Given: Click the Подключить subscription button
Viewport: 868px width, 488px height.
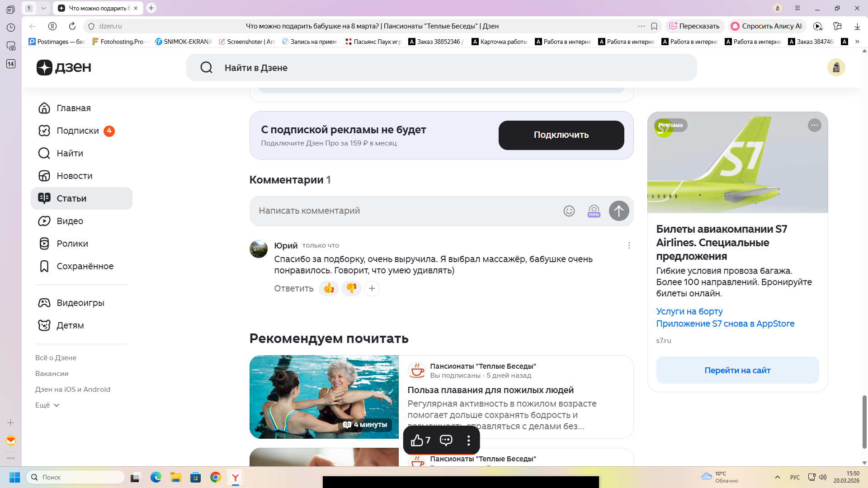Looking at the screenshot, I should 561,135.
